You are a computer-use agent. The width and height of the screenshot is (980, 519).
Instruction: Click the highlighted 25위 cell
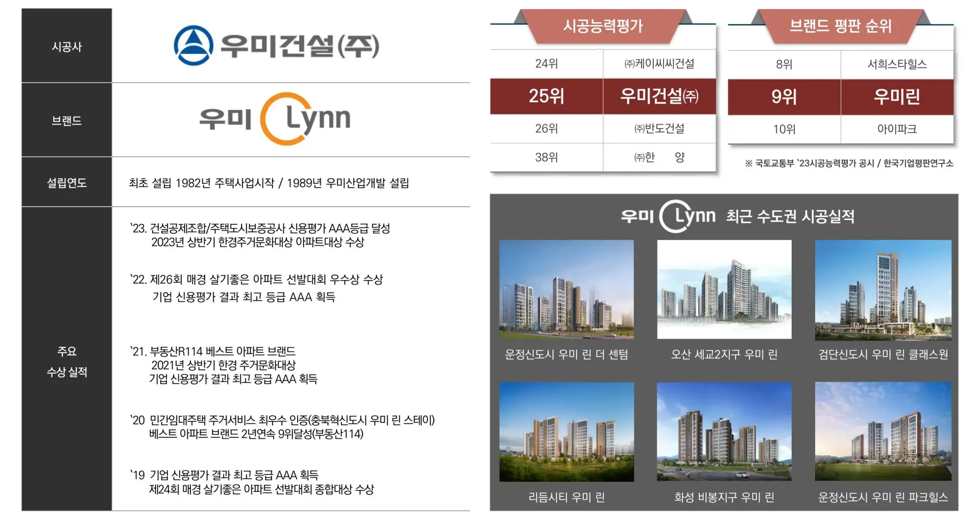tap(547, 96)
